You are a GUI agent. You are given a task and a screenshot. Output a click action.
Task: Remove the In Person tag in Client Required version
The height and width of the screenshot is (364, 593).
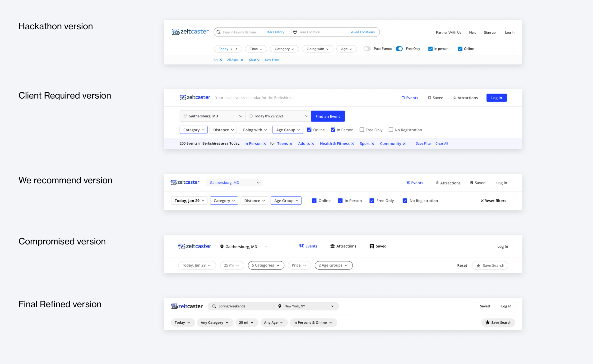click(264, 144)
